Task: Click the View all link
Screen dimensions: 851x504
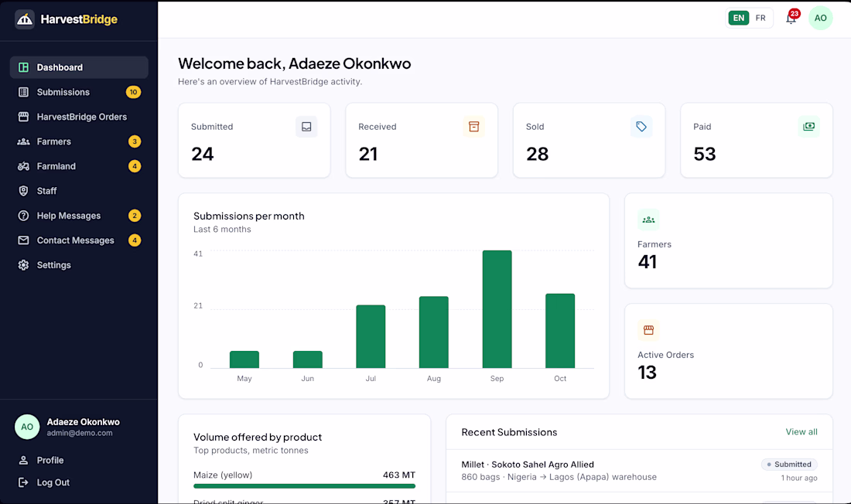Action: (801, 432)
